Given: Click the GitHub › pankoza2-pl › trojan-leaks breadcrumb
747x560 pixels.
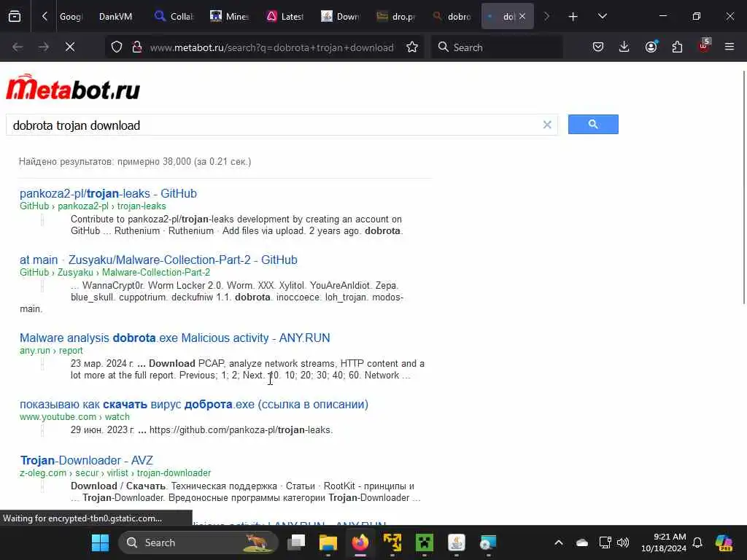Looking at the screenshot, I should 93,206.
